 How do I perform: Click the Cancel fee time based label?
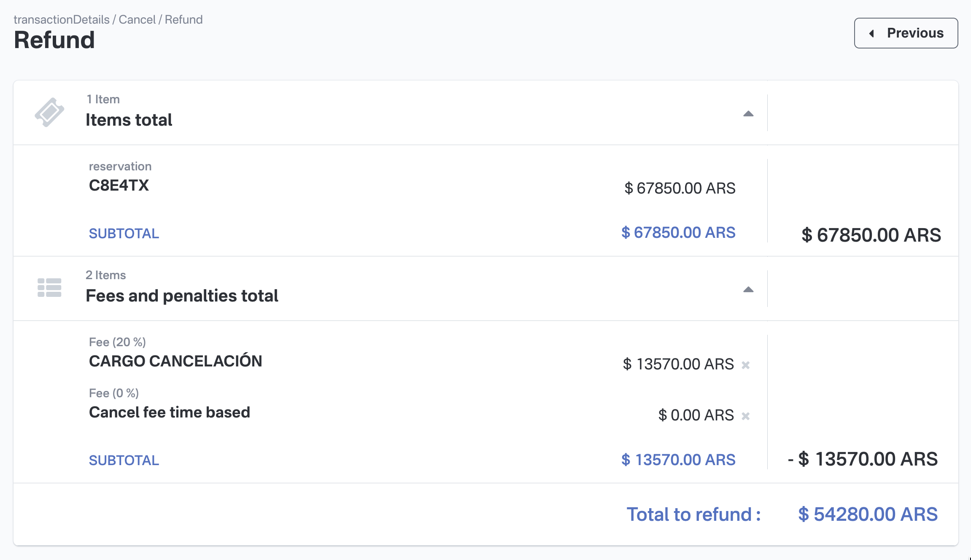(170, 412)
